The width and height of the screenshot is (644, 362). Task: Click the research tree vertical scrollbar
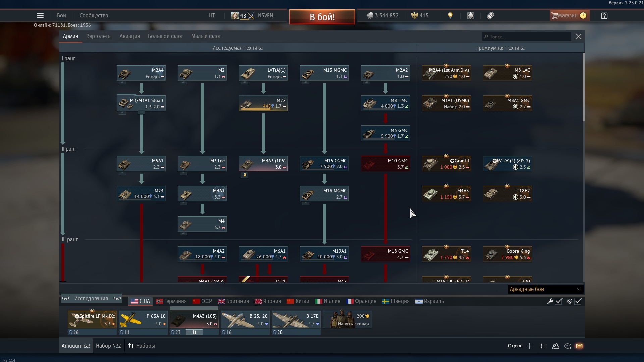point(583,87)
